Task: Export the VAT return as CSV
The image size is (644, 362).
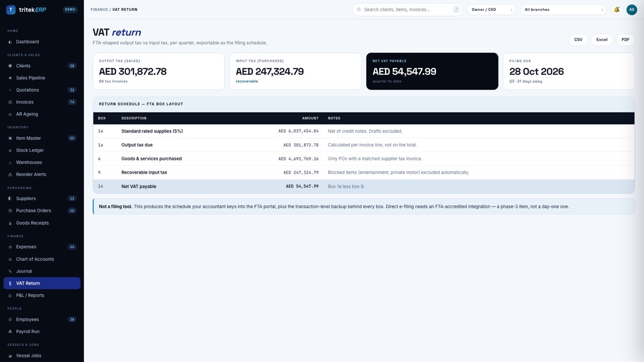Action: 578,40
